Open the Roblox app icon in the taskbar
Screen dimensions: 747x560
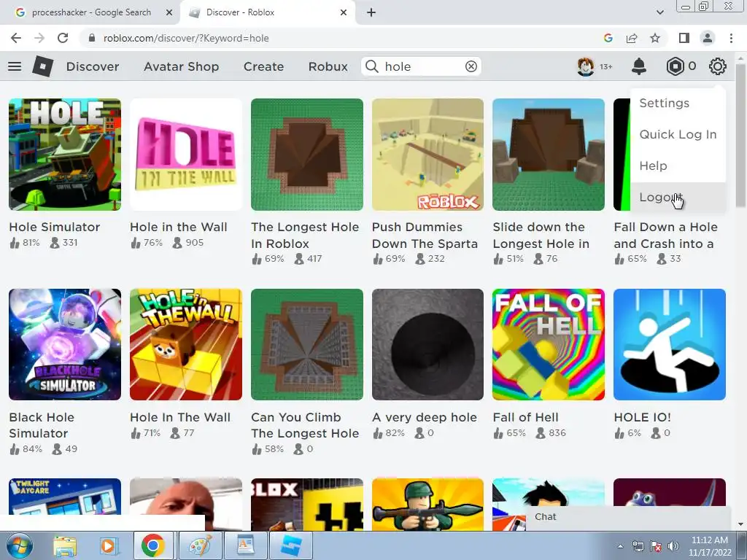tap(291, 546)
